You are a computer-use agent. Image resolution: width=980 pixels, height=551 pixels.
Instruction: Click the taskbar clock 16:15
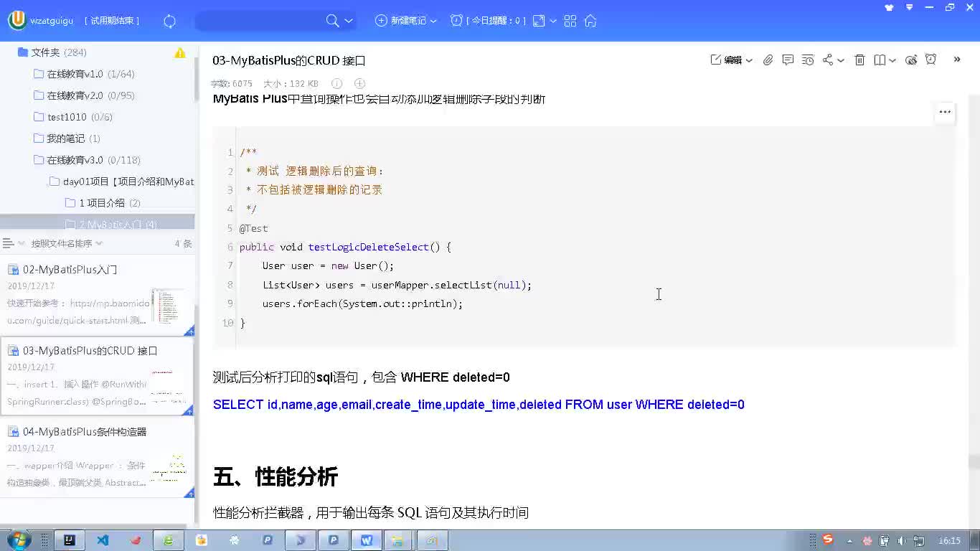tap(949, 540)
